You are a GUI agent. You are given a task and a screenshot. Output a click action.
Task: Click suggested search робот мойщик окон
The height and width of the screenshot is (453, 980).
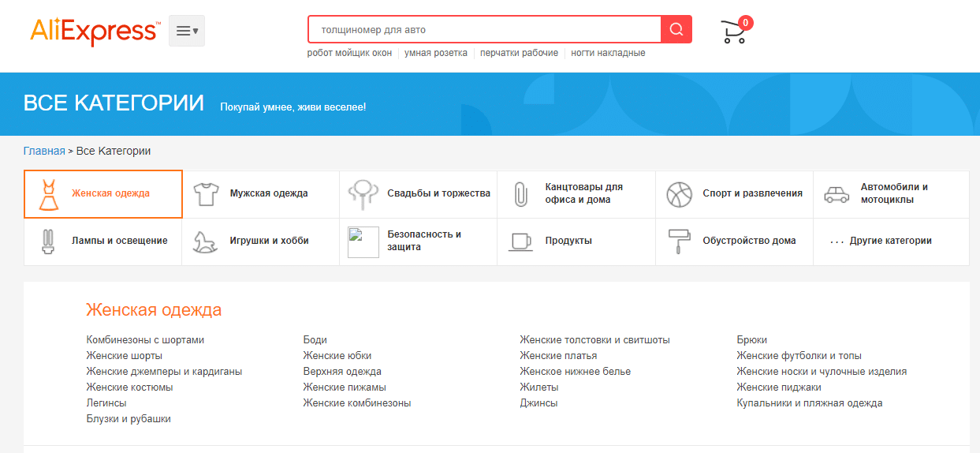click(349, 53)
